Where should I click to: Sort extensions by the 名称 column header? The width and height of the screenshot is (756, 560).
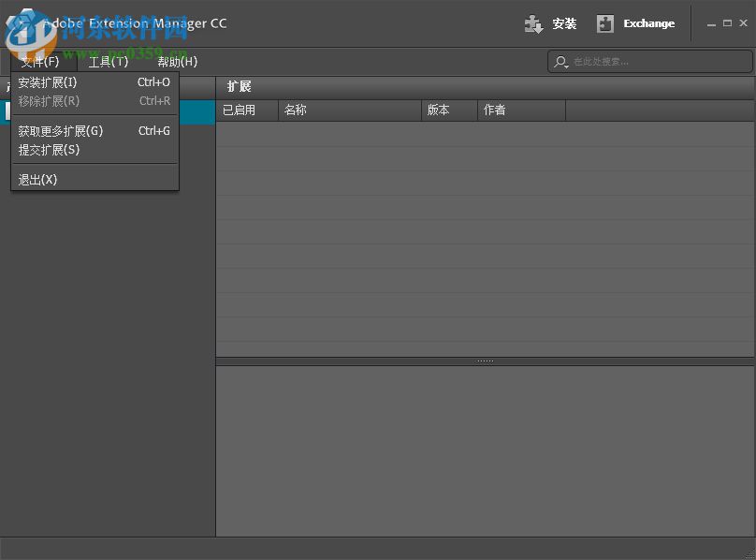tap(296, 110)
